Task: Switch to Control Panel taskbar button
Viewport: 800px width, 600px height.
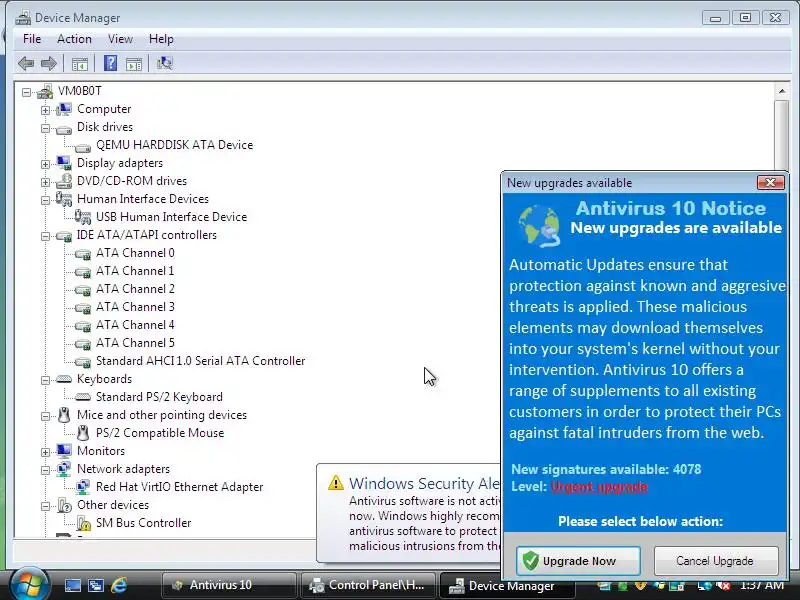Action: click(367, 585)
